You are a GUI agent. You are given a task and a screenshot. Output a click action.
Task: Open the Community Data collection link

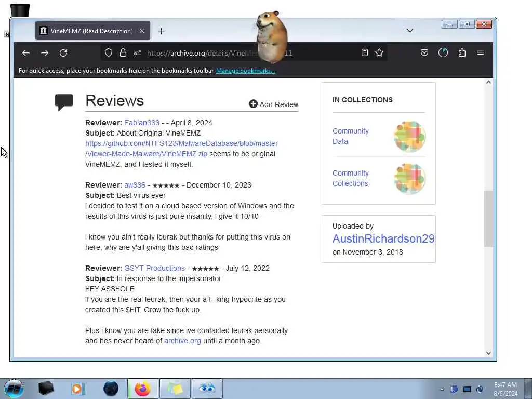pyautogui.click(x=351, y=136)
